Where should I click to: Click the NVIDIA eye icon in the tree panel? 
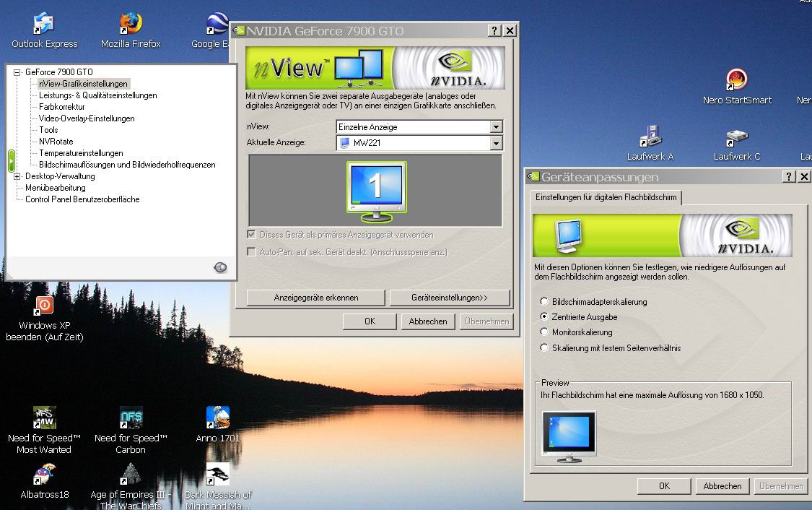pos(220,267)
